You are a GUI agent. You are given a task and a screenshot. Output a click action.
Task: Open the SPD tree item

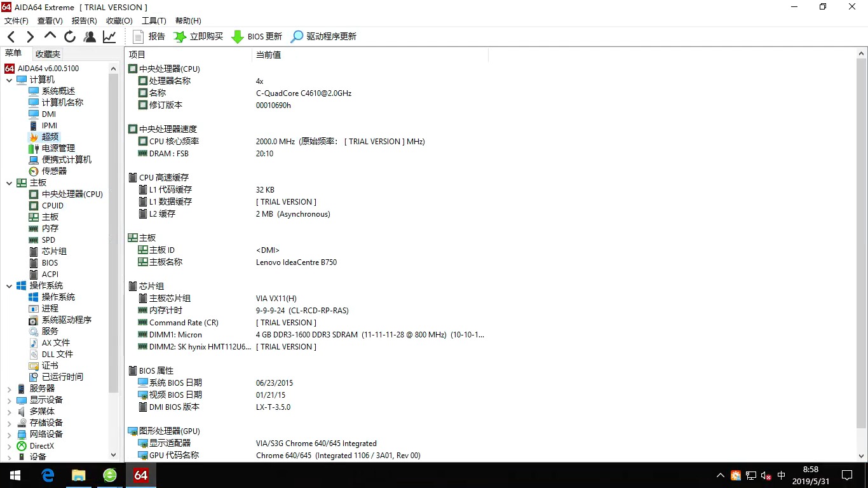point(43,240)
